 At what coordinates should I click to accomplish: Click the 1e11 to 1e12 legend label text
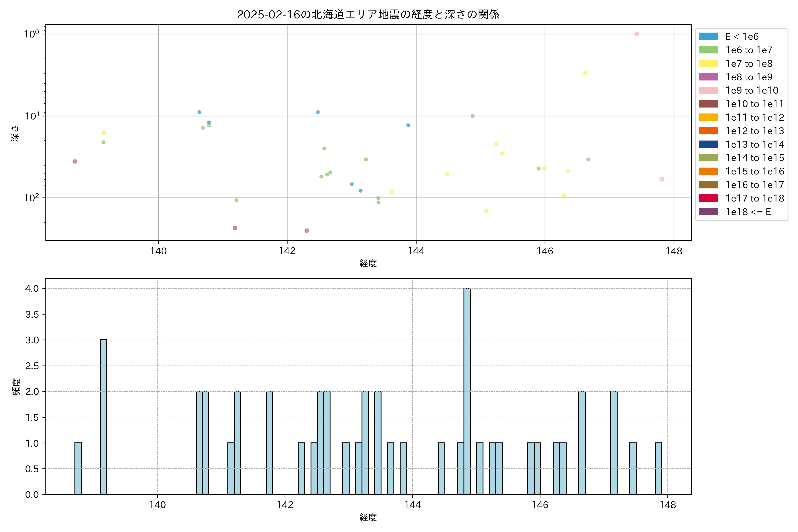tap(755, 117)
